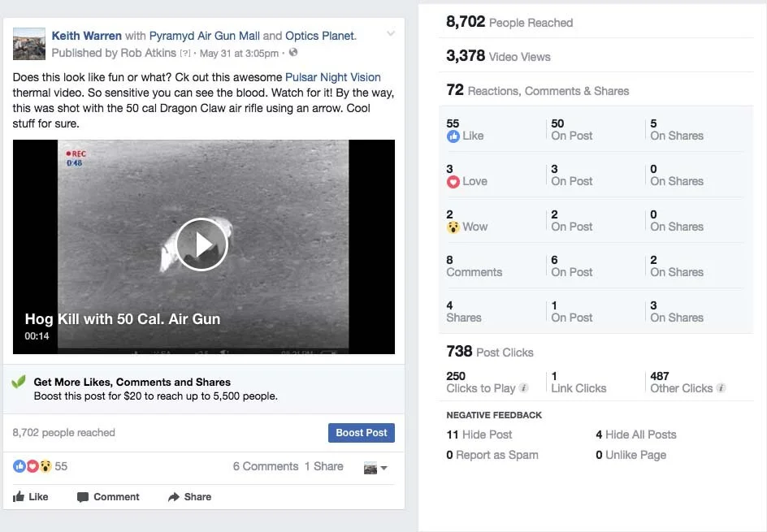Click 0 Unlike Page entry

pos(631,455)
